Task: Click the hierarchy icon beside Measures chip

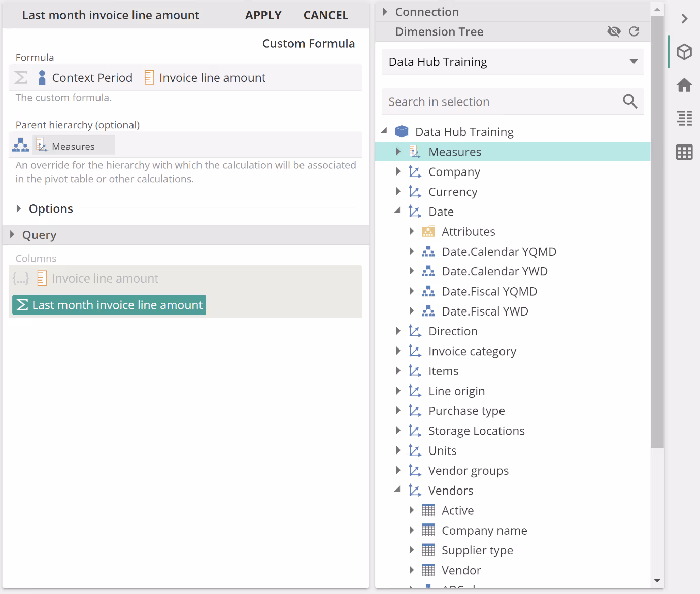Action: pyautogui.click(x=20, y=146)
